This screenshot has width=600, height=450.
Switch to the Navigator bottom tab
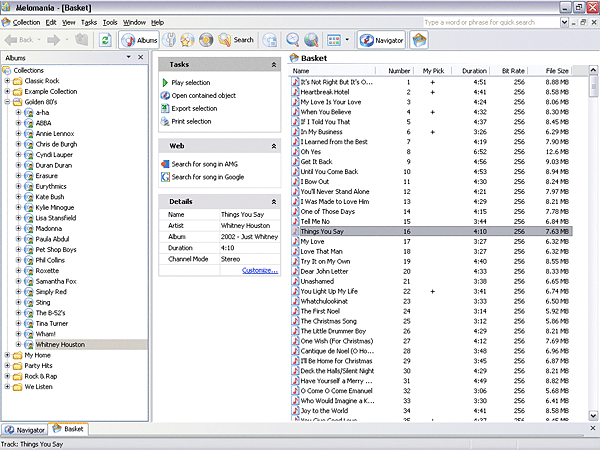(x=25, y=429)
